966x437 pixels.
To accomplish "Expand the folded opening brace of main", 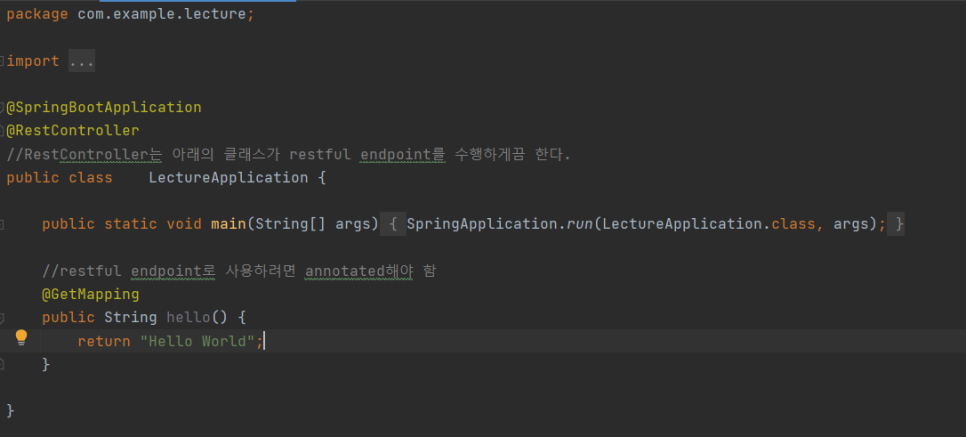I will [394, 224].
